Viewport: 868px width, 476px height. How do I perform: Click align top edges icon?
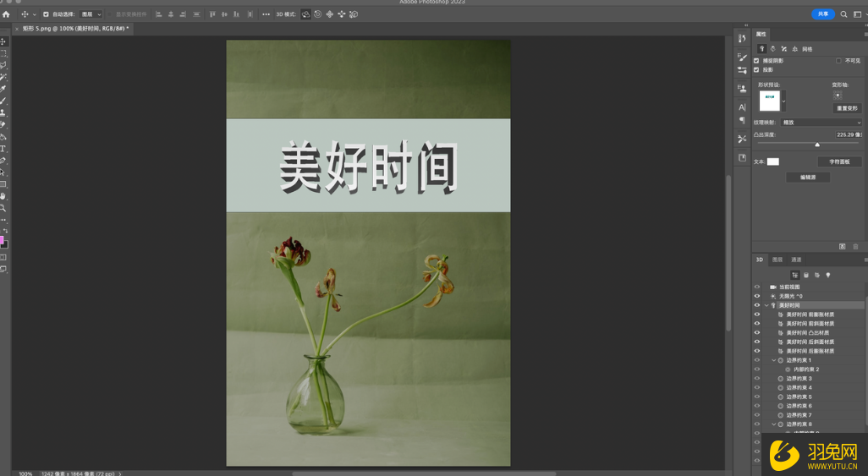[212, 14]
